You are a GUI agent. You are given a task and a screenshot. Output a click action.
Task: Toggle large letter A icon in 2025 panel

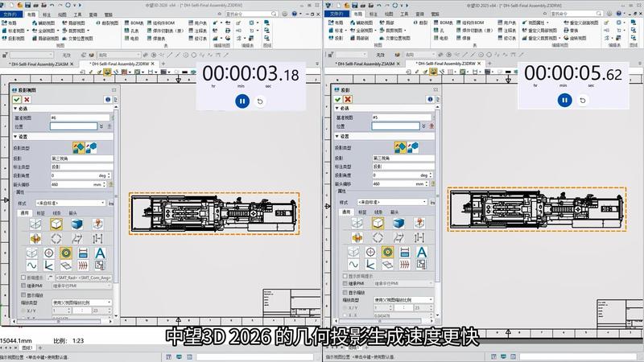[x=421, y=252]
